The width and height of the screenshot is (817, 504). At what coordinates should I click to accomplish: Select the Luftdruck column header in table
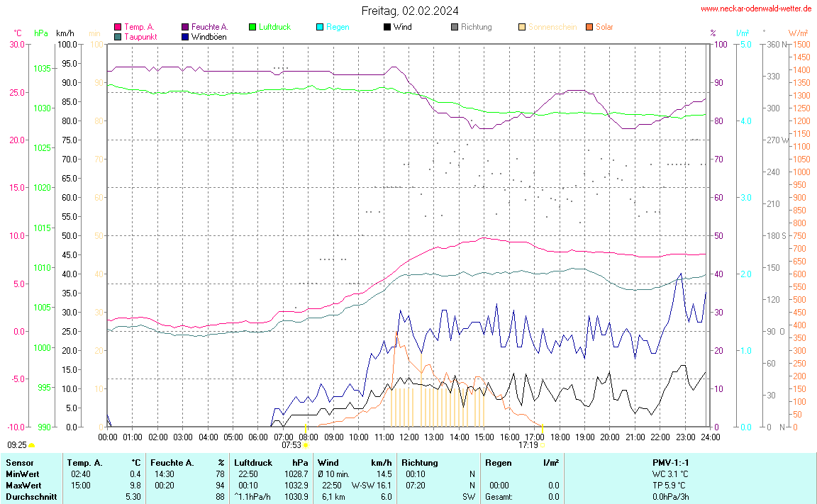pyautogui.click(x=252, y=463)
